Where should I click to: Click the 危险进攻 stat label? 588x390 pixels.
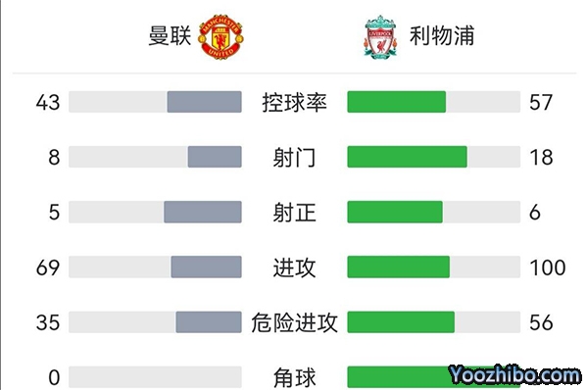(x=294, y=322)
